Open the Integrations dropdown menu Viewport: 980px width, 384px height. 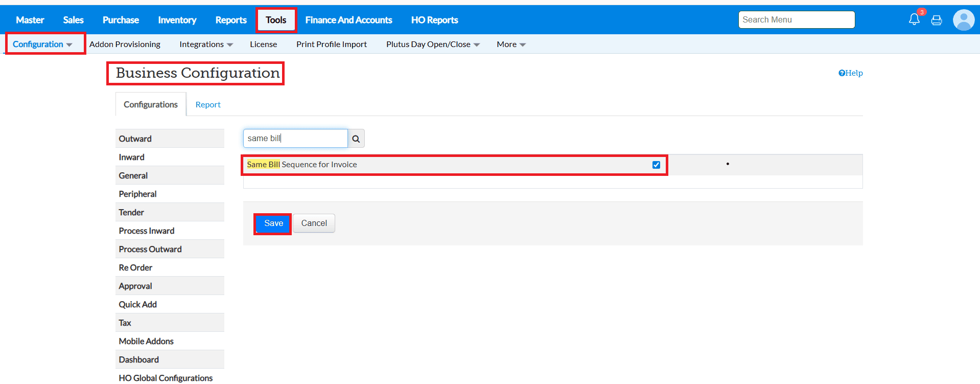coord(206,44)
